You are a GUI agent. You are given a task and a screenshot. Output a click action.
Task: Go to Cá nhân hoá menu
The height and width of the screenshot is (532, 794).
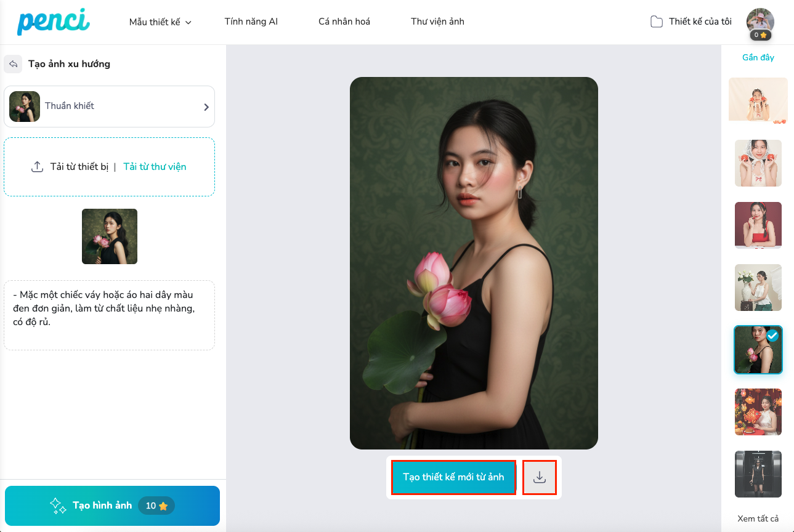[344, 22]
